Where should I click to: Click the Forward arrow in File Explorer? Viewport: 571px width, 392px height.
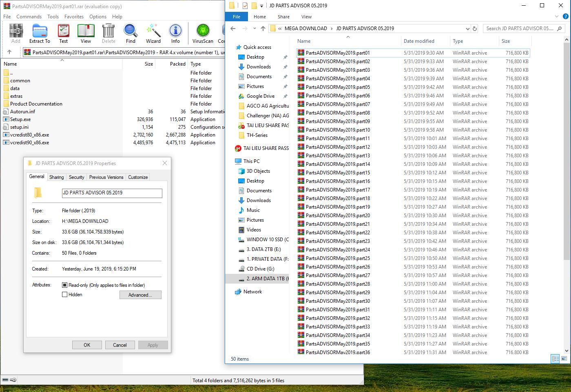pos(245,29)
